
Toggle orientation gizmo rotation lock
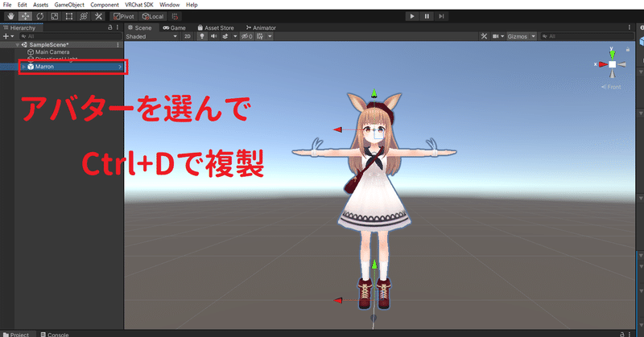click(x=628, y=49)
